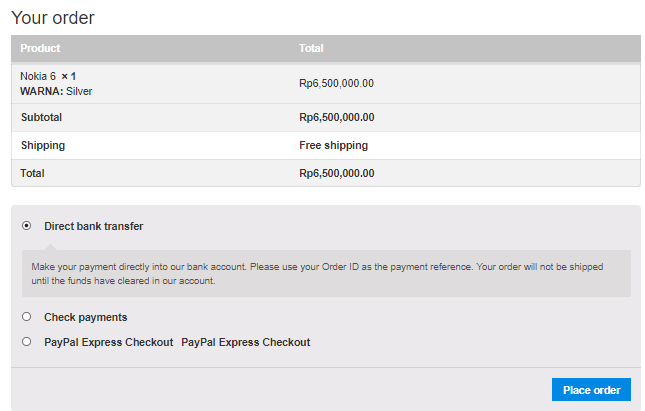Screen dimensions: 645x411
Task: Select the PayPal Express Checkout radio button
Action: click(26, 342)
